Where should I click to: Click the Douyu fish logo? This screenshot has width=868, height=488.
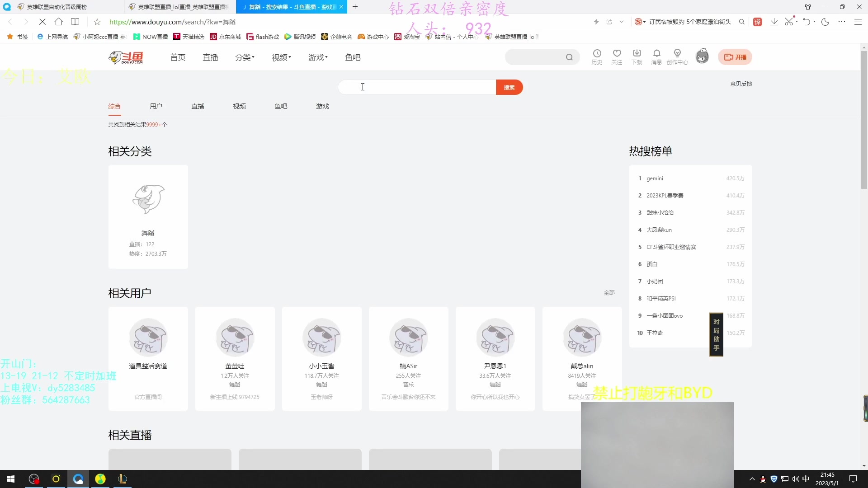126,57
